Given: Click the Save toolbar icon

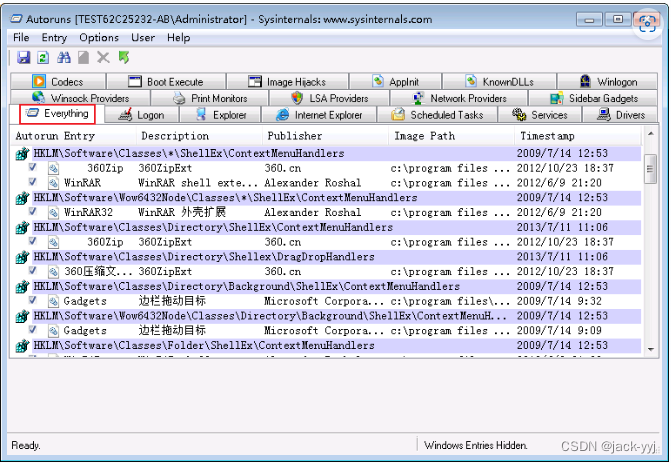Looking at the screenshot, I should (x=24, y=57).
